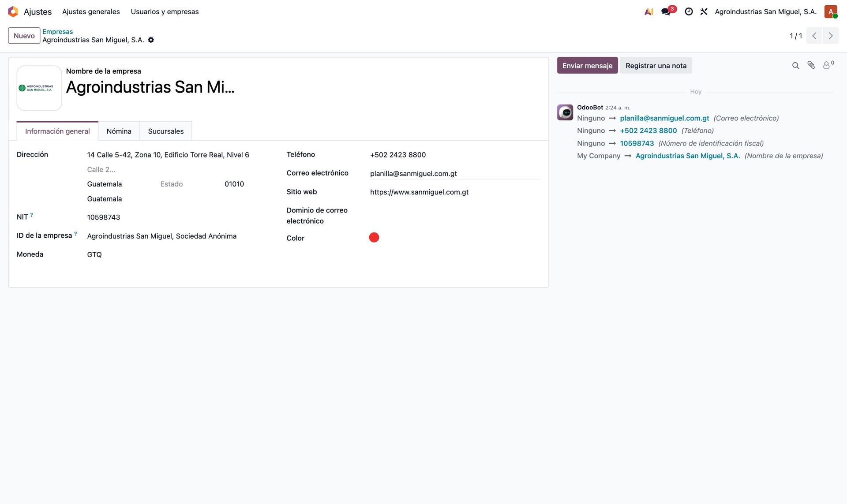Open the conversations messages icon

[666, 11]
